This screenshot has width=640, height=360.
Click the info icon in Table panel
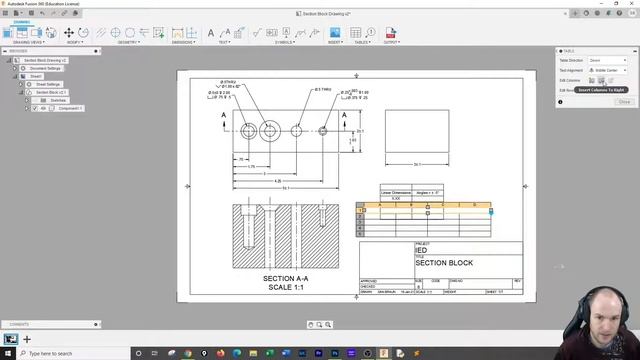(x=560, y=102)
